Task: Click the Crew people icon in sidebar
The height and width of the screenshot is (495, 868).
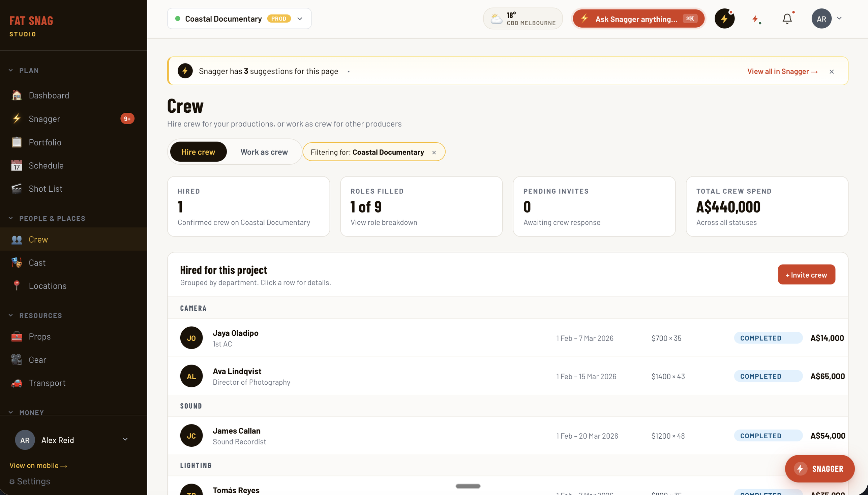Action: pyautogui.click(x=17, y=239)
